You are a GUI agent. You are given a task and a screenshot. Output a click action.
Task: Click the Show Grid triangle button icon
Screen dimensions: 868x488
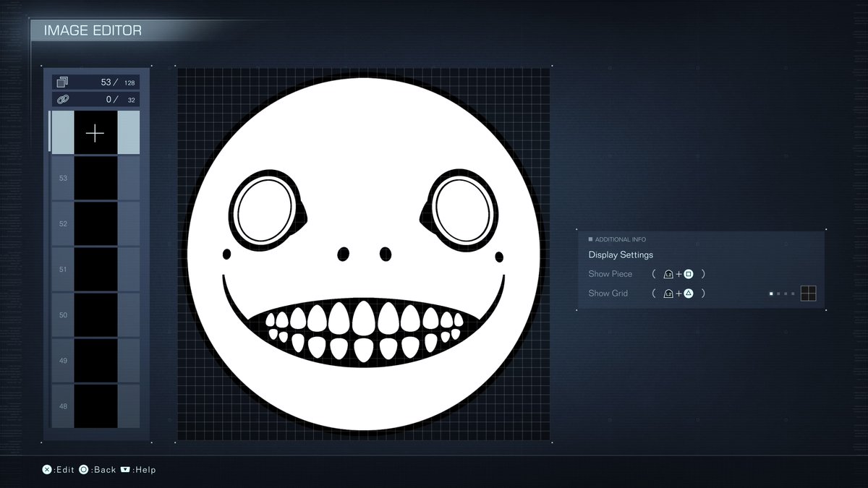click(689, 294)
